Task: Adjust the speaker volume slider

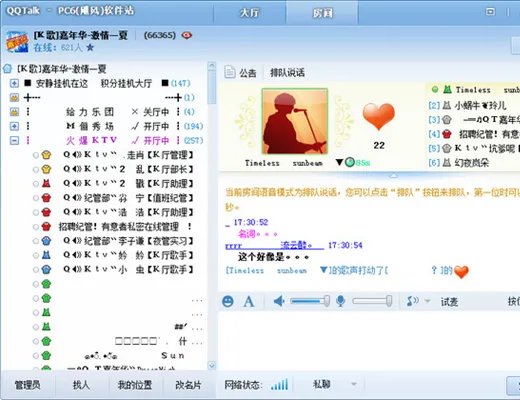Action: (310, 301)
